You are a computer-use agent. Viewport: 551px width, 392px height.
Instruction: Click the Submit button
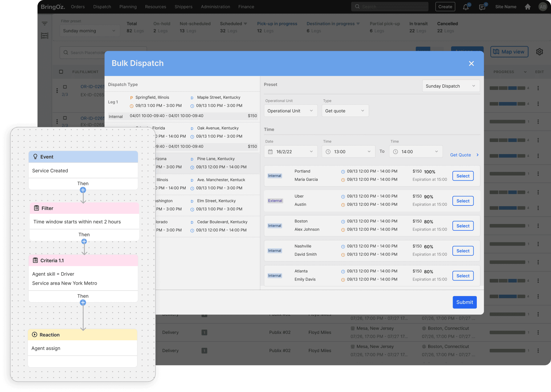[464, 302]
